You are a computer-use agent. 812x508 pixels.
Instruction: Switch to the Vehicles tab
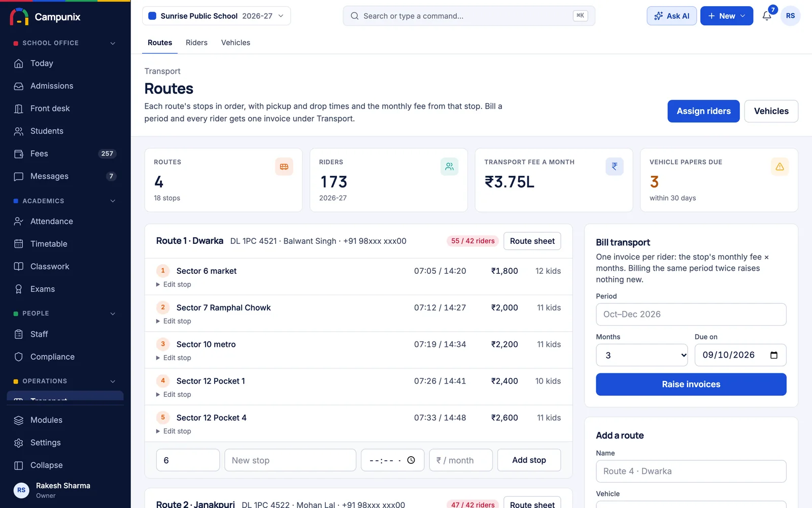235,43
